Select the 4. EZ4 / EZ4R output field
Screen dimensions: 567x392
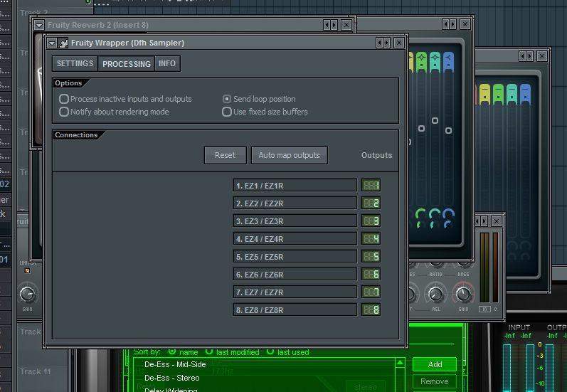click(x=295, y=239)
